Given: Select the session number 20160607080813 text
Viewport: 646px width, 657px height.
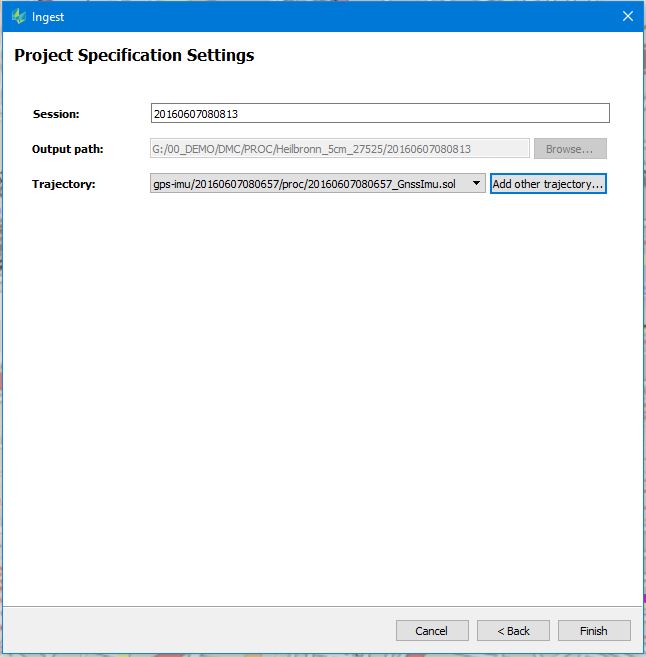Looking at the screenshot, I should coord(196,114).
